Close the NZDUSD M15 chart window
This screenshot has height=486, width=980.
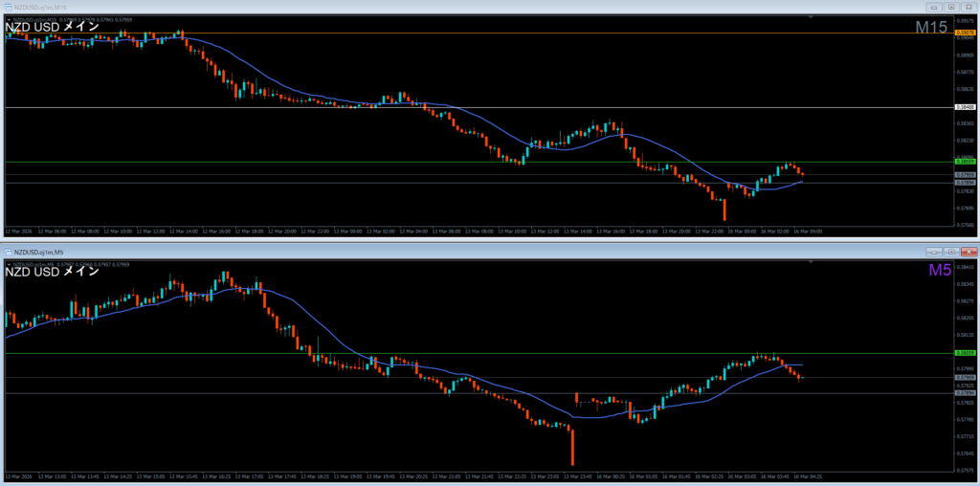969,7
